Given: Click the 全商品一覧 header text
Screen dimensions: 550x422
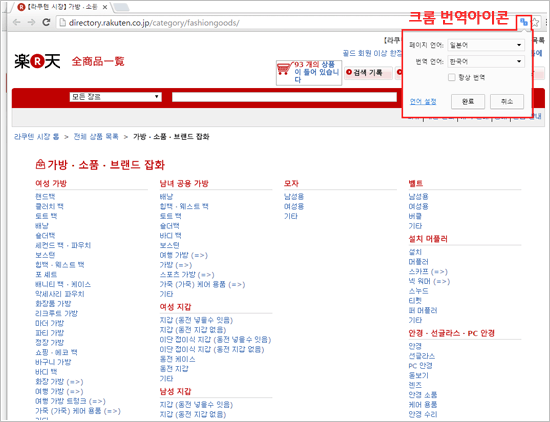Looking at the screenshot, I should (98, 61).
